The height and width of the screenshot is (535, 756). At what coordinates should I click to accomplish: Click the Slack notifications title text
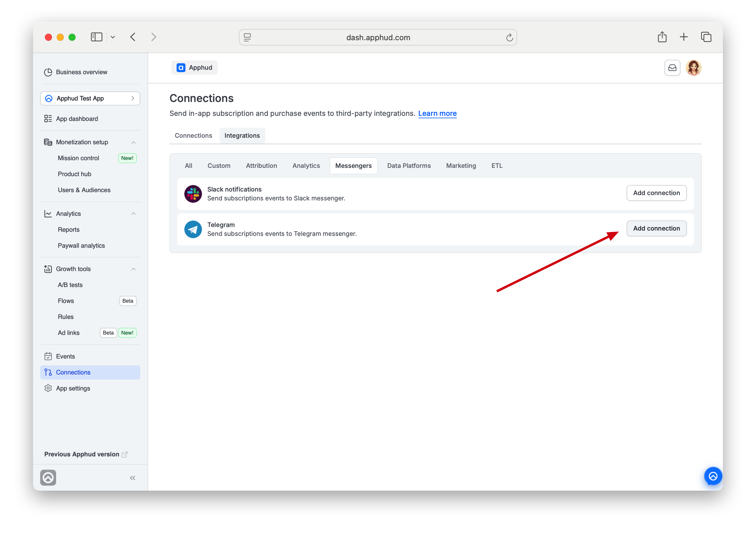[234, 189]
